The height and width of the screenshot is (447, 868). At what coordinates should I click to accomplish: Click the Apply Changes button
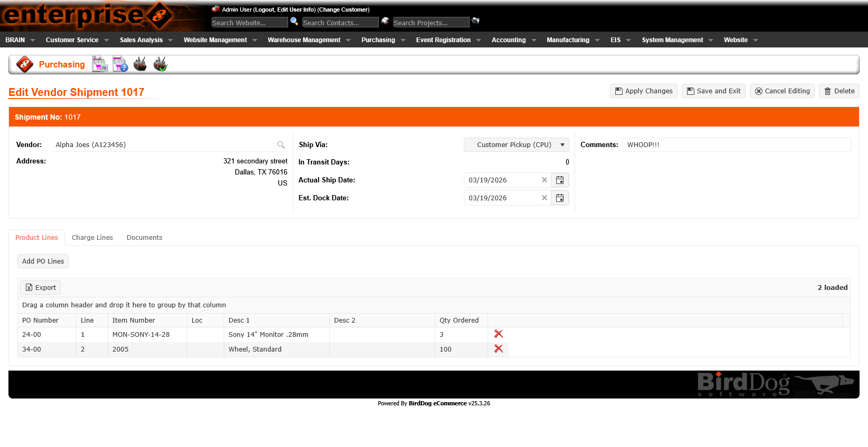coord(644,91)
